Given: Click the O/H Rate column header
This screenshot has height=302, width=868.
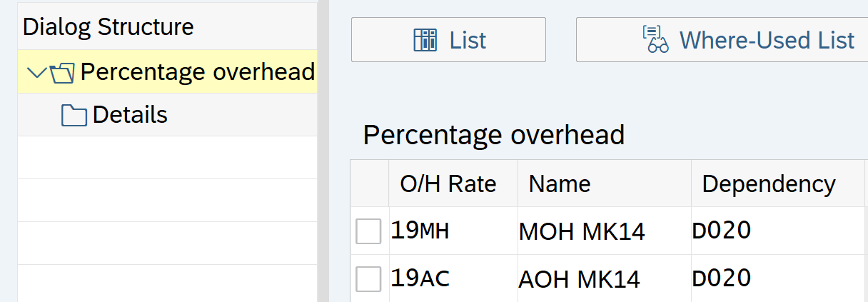Looking at the screenshot, I should [x=448, y=184].
